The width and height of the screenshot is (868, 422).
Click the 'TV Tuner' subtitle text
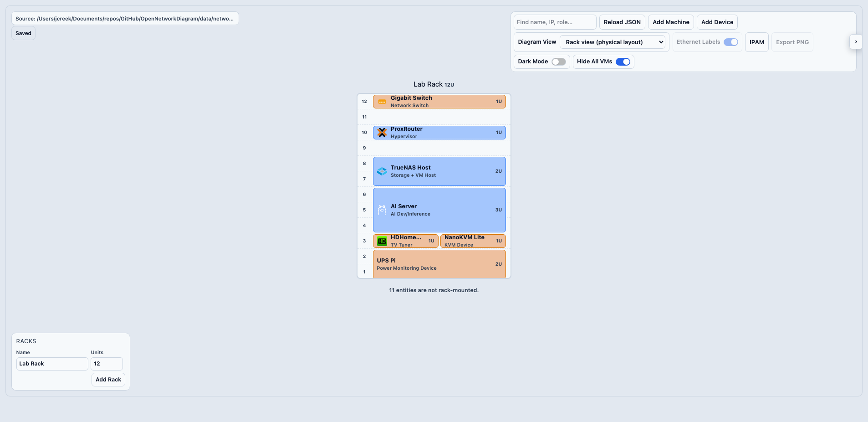[x=401, y=245]
